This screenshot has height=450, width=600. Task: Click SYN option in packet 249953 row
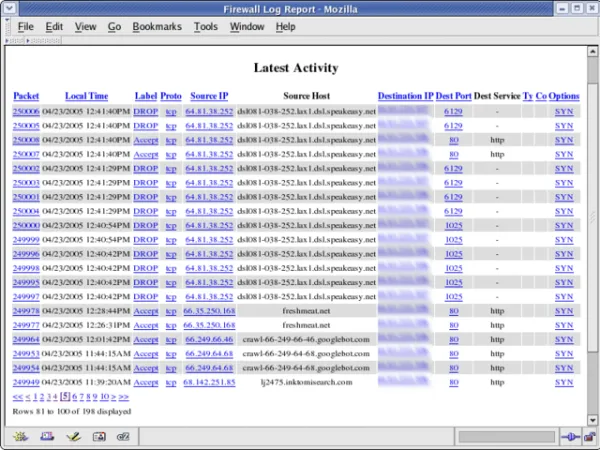(x=564, y=354)
